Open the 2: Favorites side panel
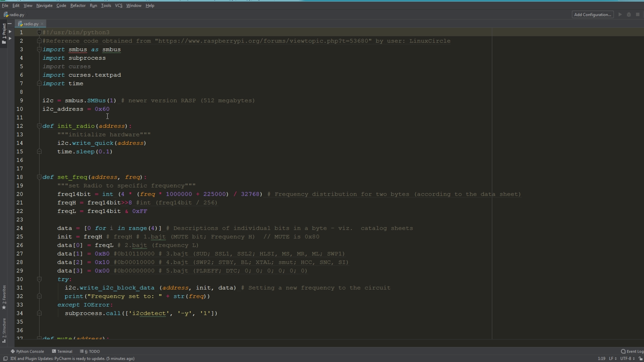The width and height of the screenshot is (644, 362). (x=4, y=297)
